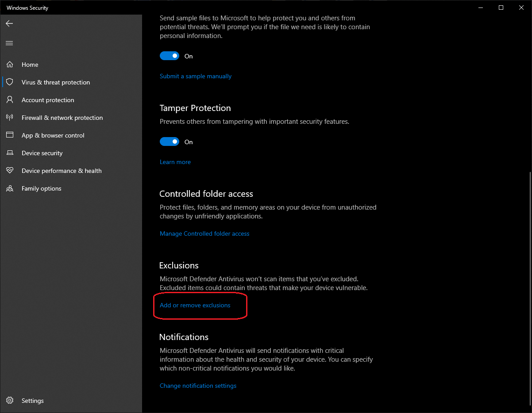Click Add or remove exclusions link
The height and width of the screenshot is (413, 532).
point(195,305)
